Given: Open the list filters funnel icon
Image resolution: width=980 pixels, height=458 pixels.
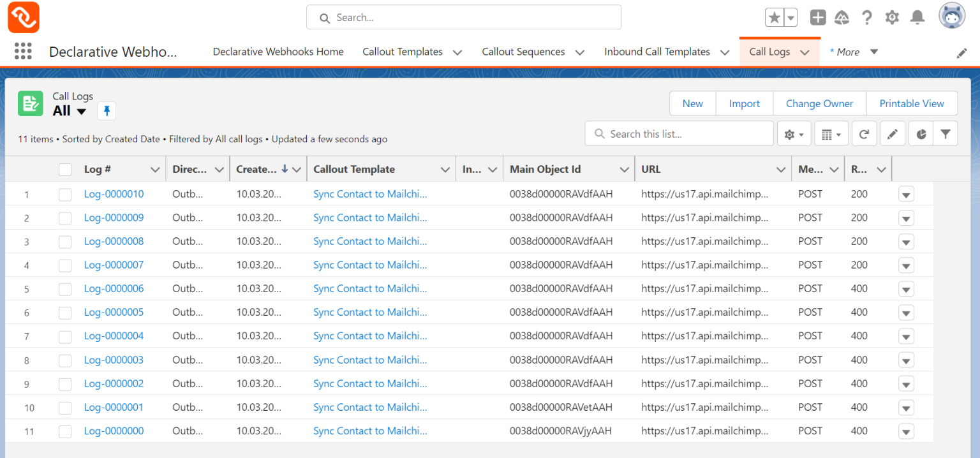Looking at the screenshot, I should (x=946, y=134).
